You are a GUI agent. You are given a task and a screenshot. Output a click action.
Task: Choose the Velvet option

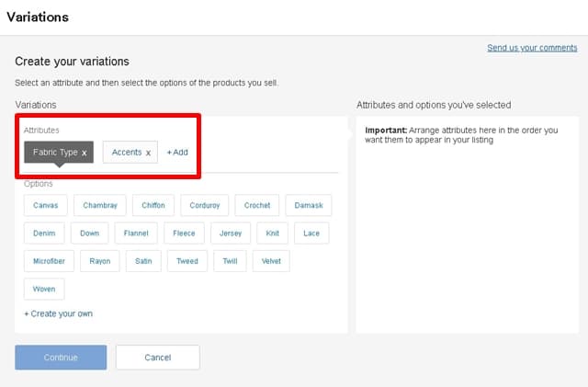click(271, 261)
